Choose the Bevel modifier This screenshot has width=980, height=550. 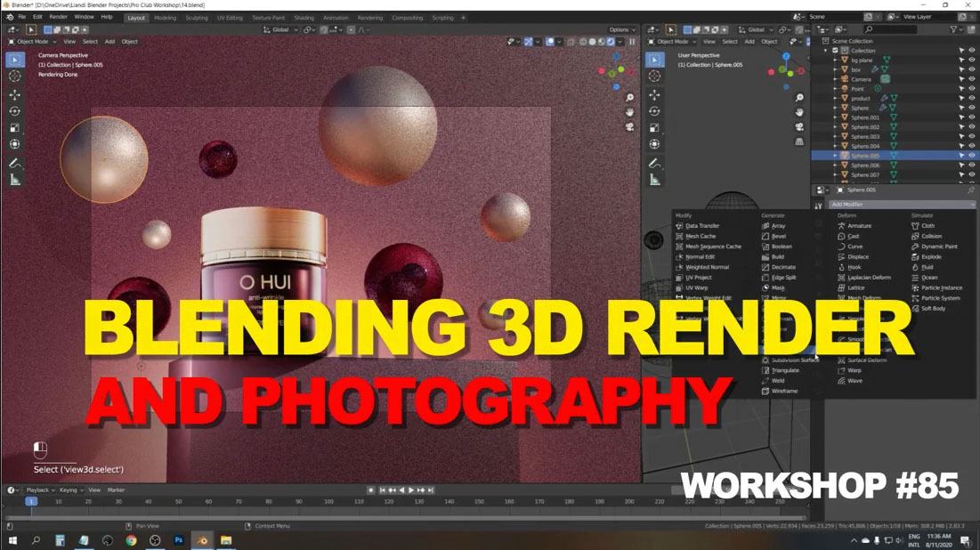[773, 236]
